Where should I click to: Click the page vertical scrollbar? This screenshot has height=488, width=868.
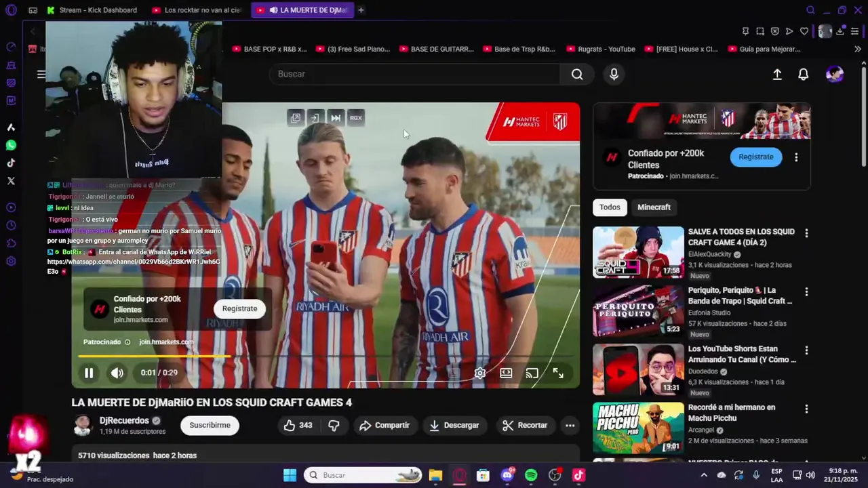(863, 115)
